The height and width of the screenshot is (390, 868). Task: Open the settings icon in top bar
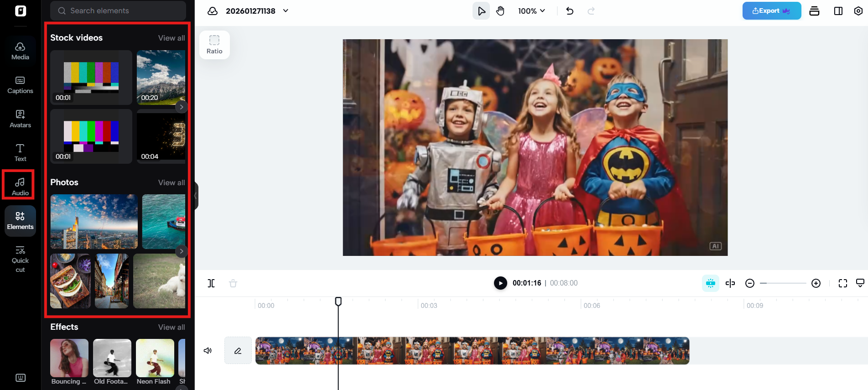coord(858,11)
